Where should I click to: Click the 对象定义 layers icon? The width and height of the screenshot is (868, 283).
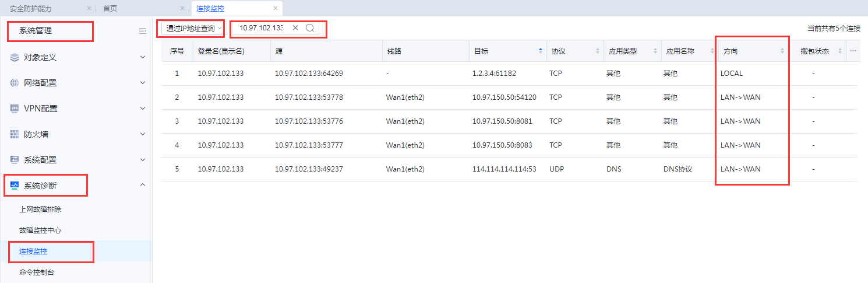[x=15, y=57]
